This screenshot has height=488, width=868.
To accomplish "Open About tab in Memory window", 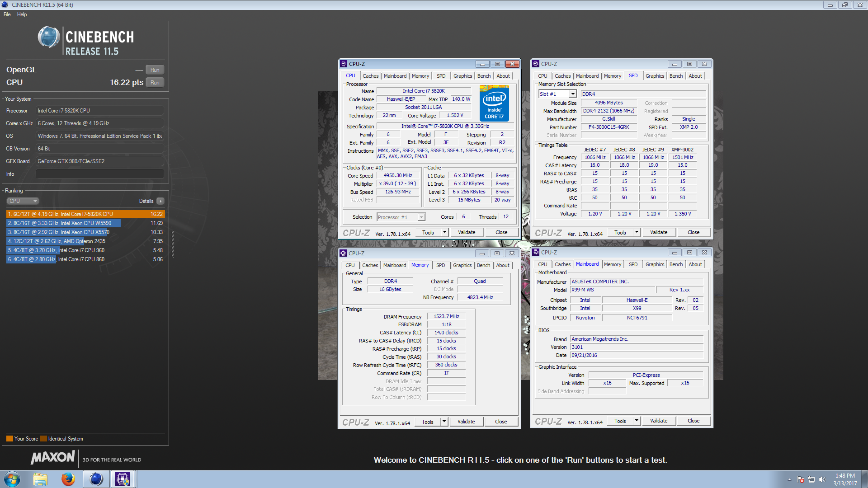I will (x=503, y=265).
